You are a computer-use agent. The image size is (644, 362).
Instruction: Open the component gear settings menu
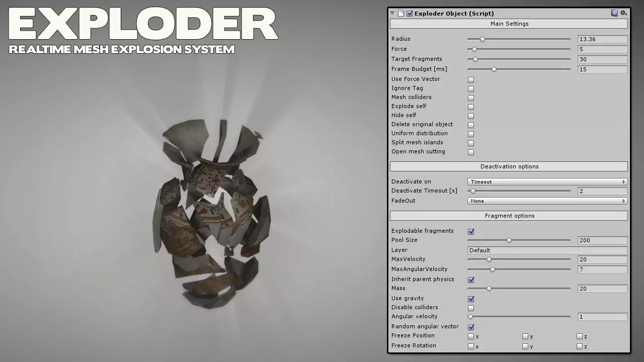(623, 13)
